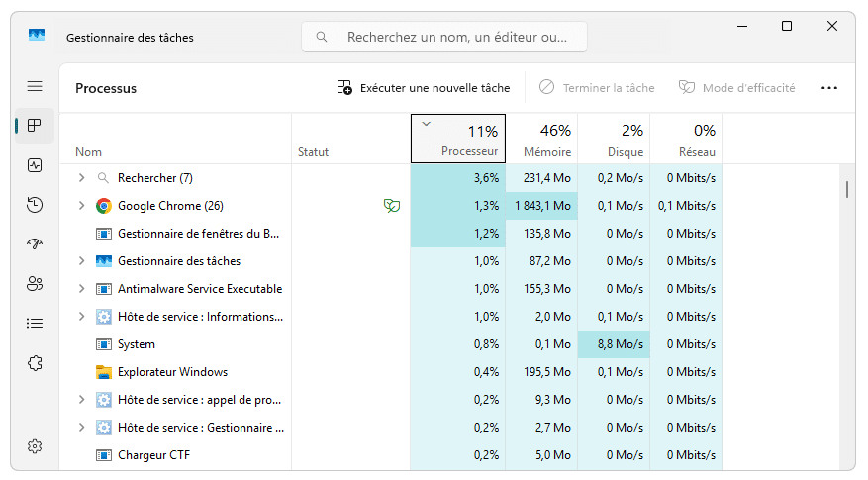Click the Gestionnaire de fenêtres icon
Image resolution: width=868 pixels, height=480 pixels.
104,234
